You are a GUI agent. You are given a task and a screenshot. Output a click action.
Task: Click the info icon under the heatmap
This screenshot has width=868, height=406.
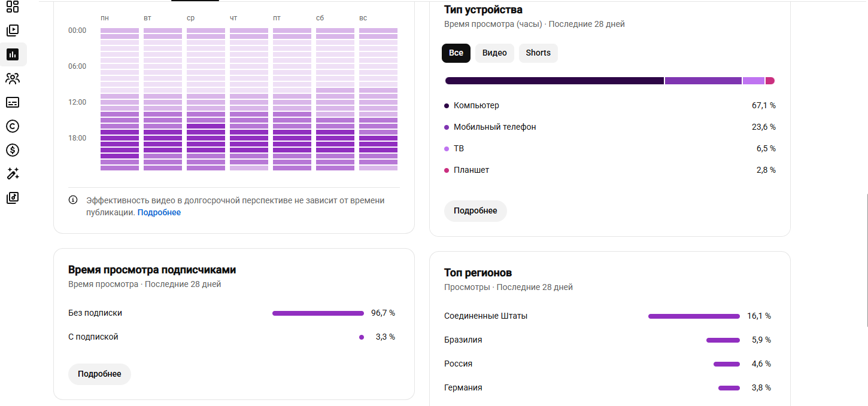tap(73, 200)
